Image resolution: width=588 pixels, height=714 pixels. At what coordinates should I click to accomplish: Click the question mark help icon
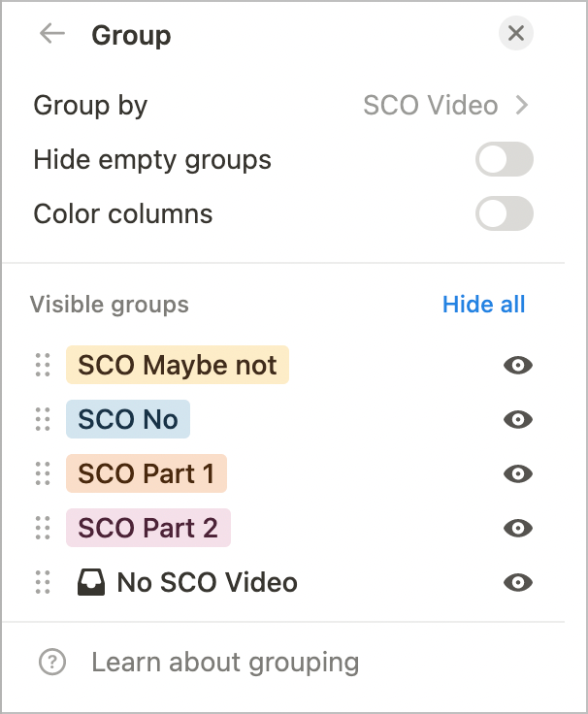[51, 664]
